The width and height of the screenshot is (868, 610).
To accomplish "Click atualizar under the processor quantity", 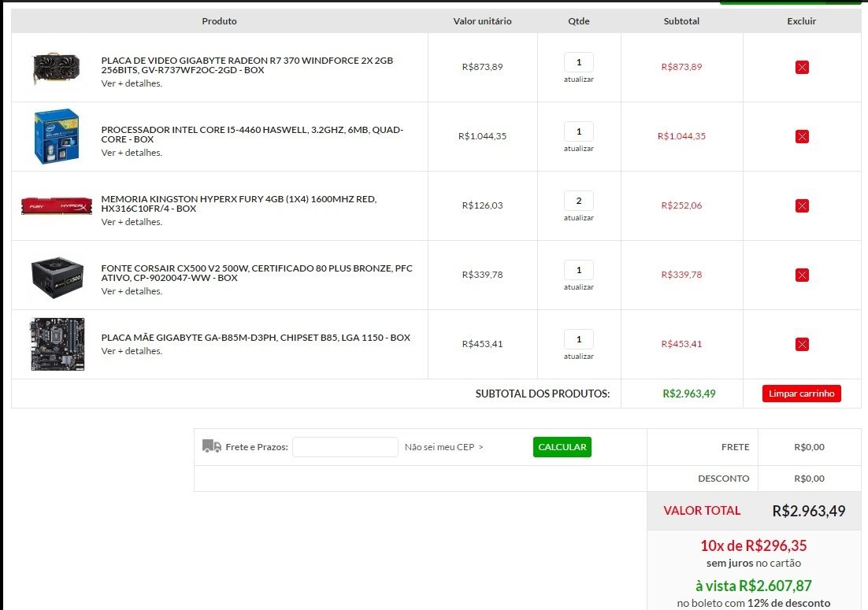I will pyautogui.click(x=578, y=148).
